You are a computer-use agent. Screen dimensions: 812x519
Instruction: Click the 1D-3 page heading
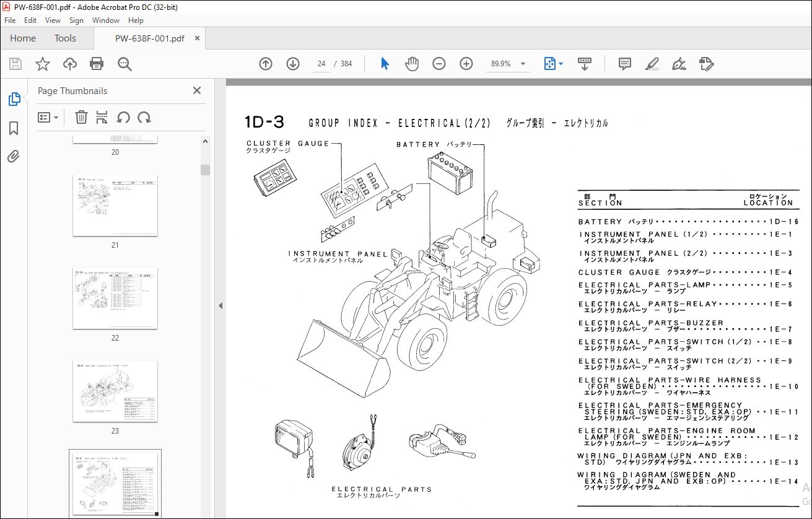pos(264,122)
